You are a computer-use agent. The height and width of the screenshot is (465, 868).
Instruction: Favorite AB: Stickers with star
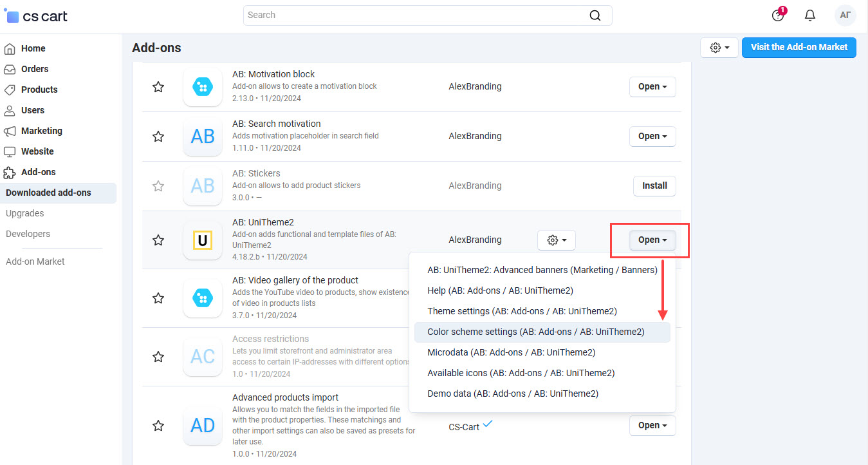coord(158,186)
